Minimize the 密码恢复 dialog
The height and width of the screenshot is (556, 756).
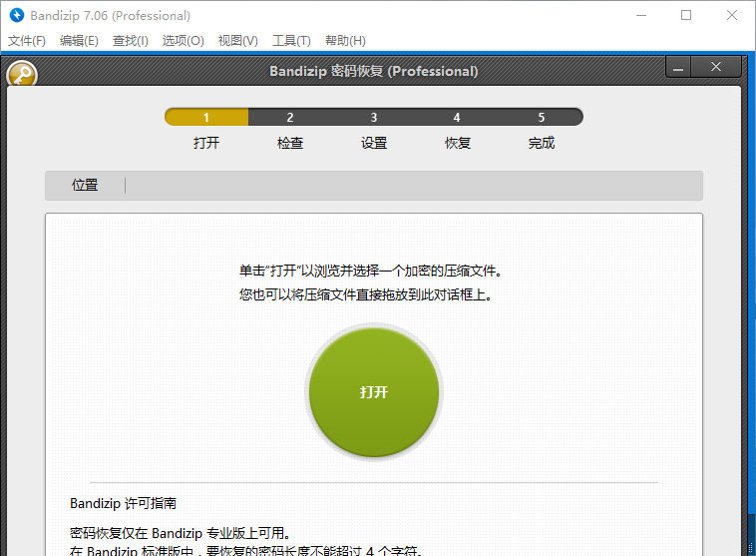(678, 68)
